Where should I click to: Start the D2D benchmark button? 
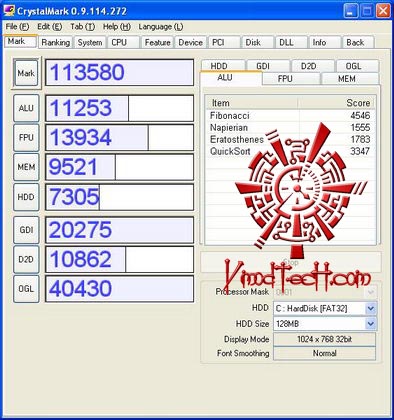tap(26, 259)
